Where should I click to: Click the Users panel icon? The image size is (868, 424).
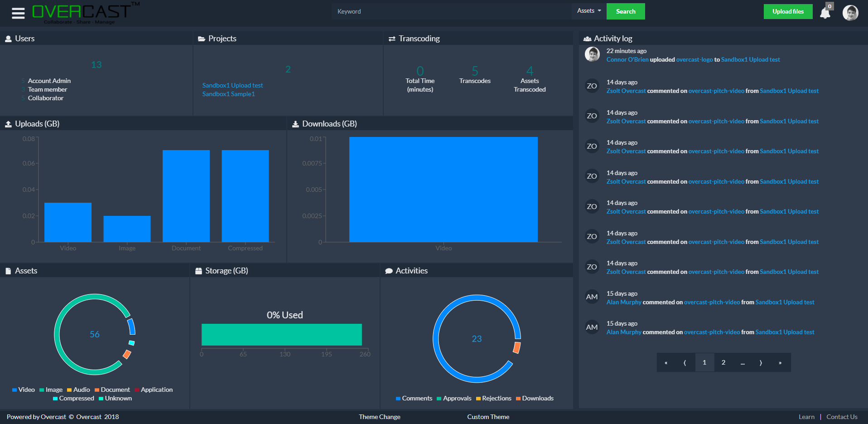pos(8,38)
